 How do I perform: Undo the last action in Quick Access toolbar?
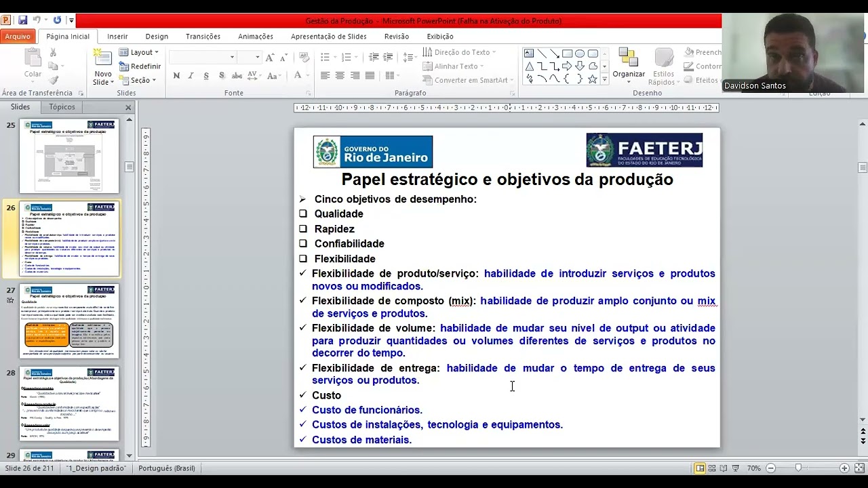point(37,20)
